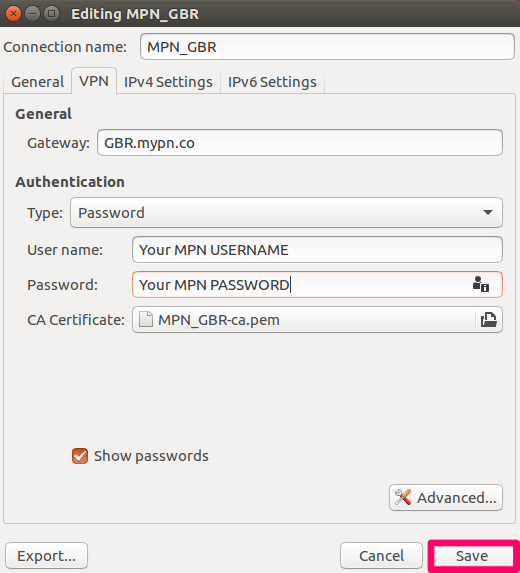The width and height of the screenshot is (520, 573).
Task: Open the Password type combo box
Action: coord(286,213)
